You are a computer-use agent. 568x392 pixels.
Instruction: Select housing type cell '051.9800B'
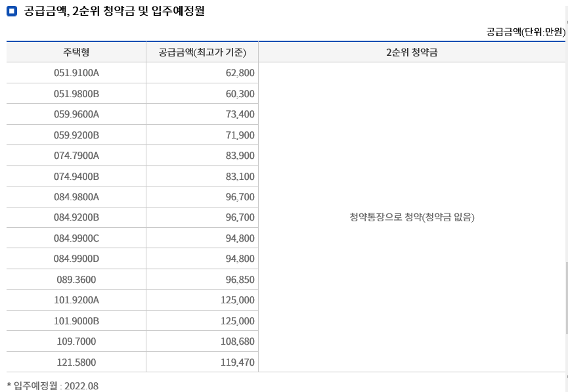coord(76,93)
